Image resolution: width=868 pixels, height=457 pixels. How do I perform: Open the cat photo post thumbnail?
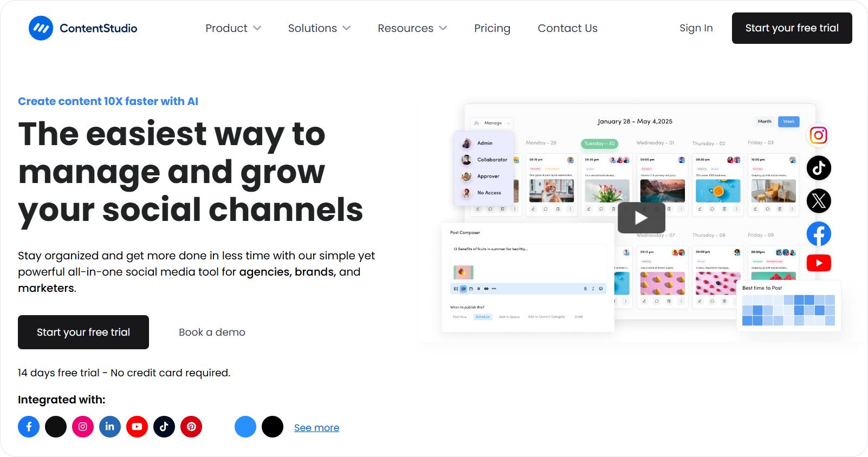point(552,191)
